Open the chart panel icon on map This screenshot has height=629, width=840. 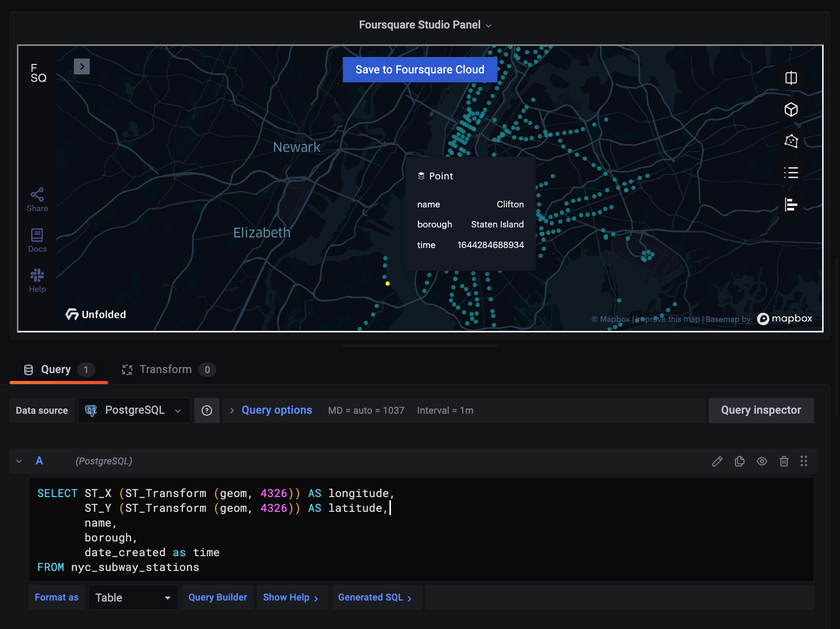[x=791, y=204]
